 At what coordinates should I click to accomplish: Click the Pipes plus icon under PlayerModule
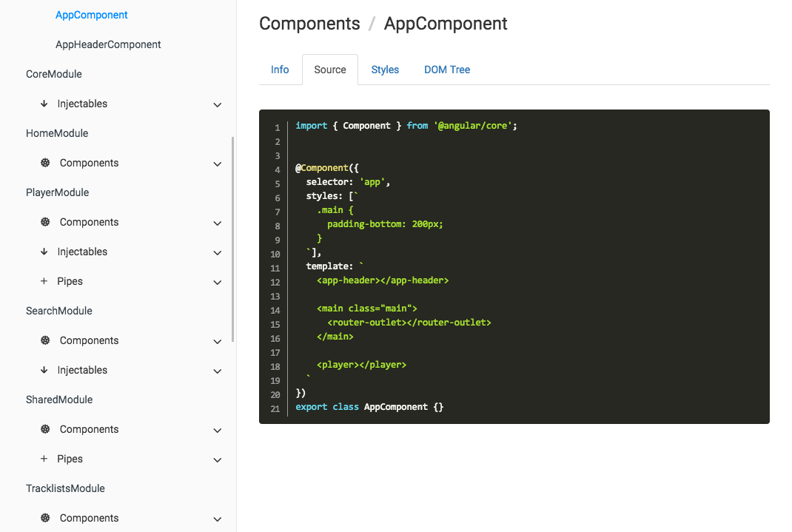pos(44,281)
